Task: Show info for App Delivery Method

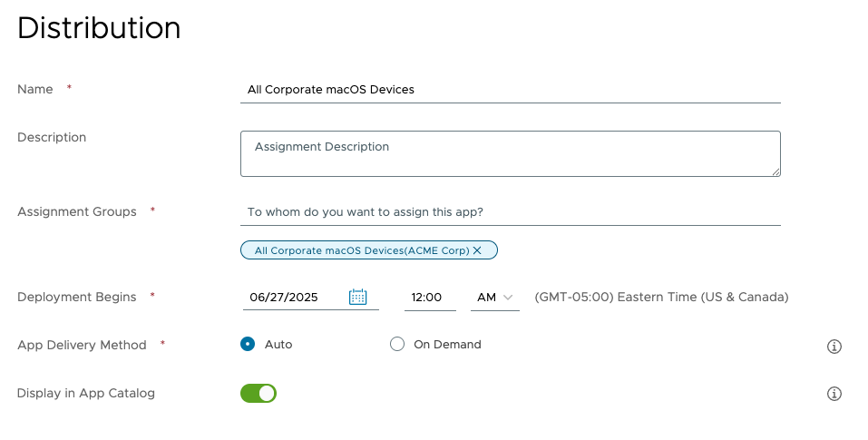Action: (834, 347)
